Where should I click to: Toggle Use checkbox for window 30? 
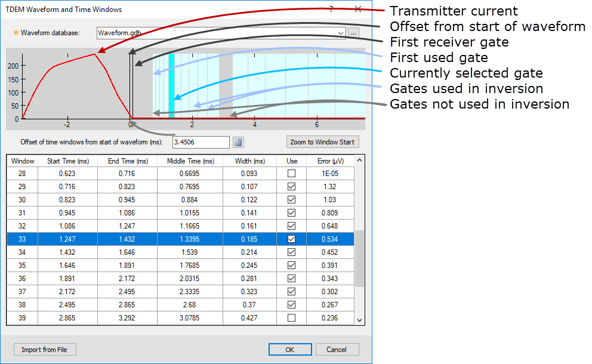tap(291, 200)
